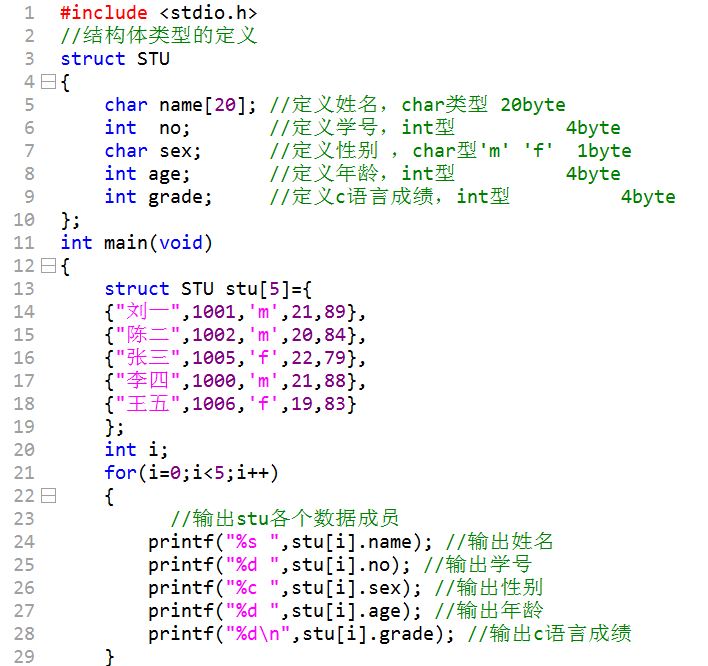Click the string "陈二" on line 15
The height and width of the screenshot is (666, 708).
coord(148,335)
